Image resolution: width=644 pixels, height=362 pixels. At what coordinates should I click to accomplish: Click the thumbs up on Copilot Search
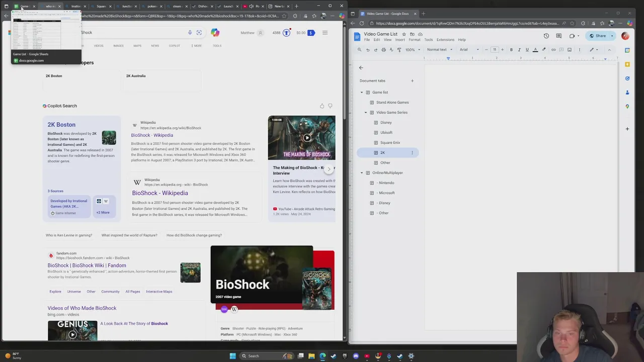pos(322,106)
